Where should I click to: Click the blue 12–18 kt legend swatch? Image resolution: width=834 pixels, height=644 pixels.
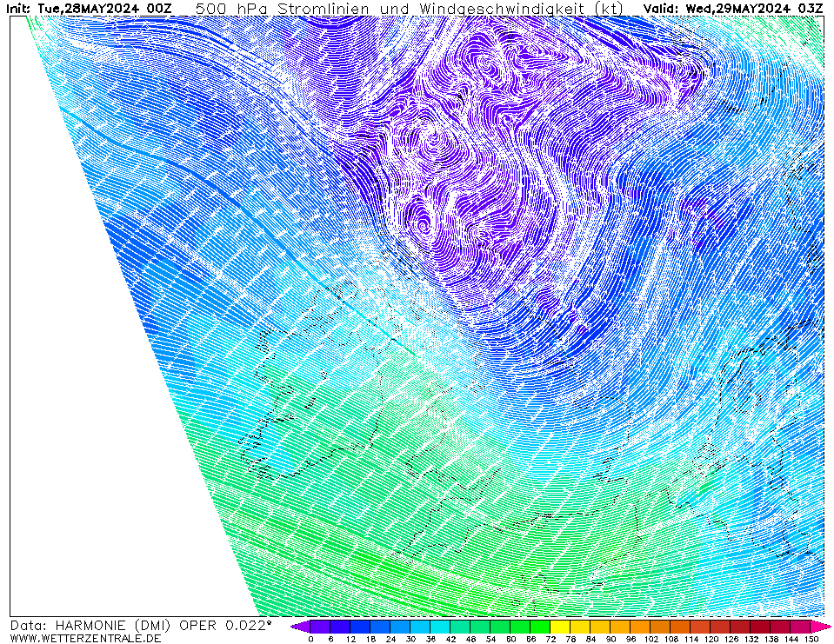[x=360, y=627]
